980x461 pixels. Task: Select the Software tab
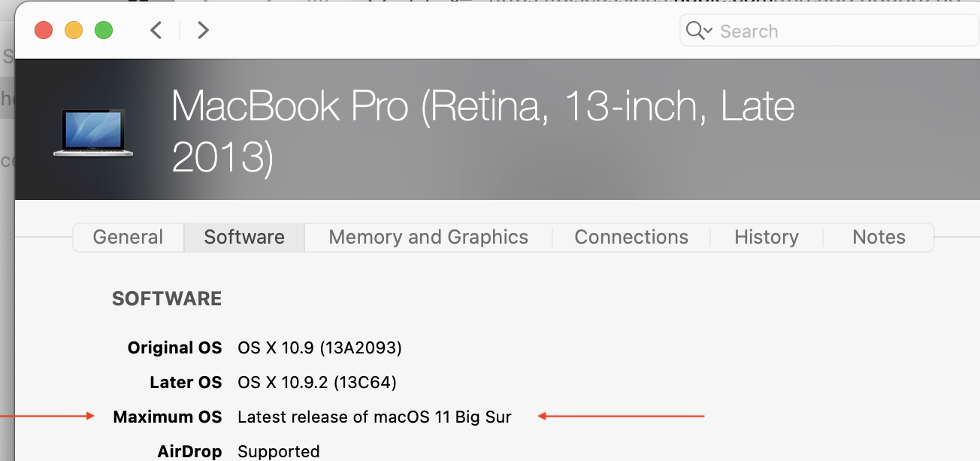coord(244,238)
